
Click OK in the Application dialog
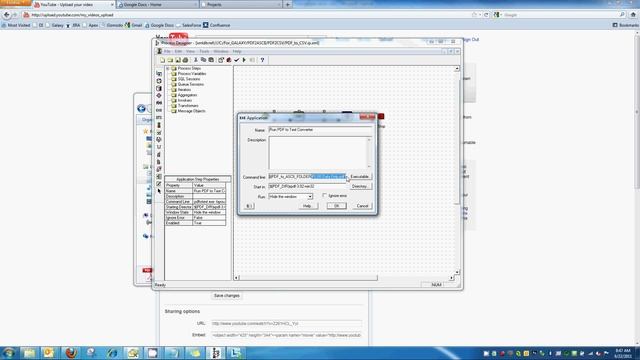click(x=336, y=206)
